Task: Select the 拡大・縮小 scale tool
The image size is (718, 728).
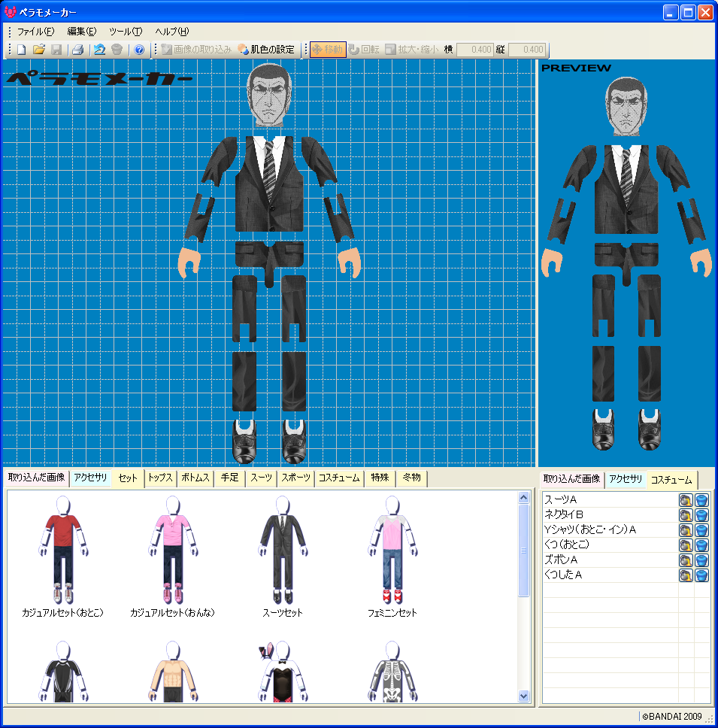Action: [x=412, y=50]
